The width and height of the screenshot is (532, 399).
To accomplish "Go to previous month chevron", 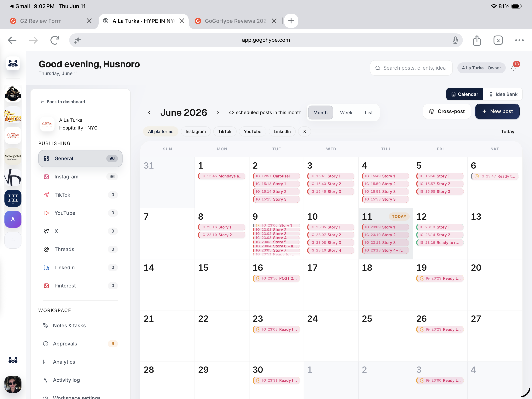I will pos(149,112).
